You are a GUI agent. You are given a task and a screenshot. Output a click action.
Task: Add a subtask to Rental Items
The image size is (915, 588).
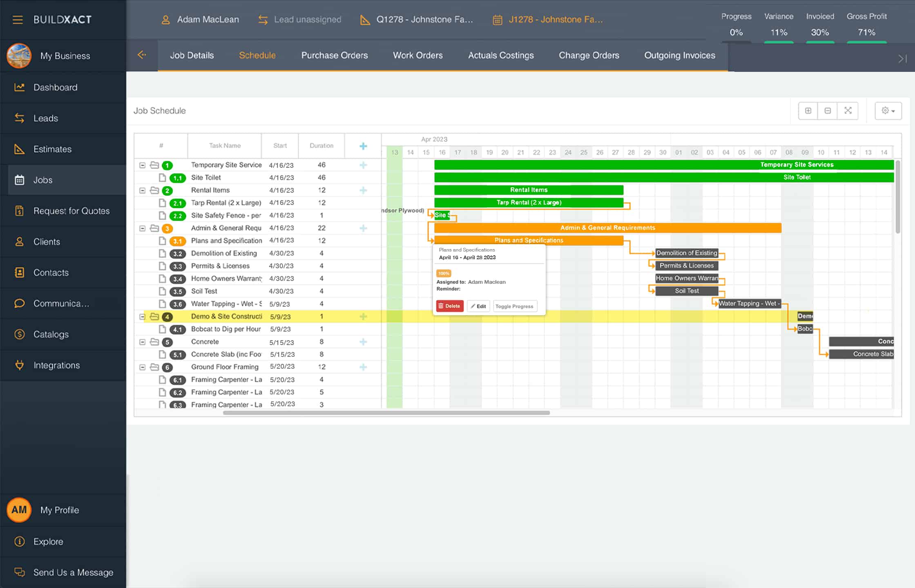[x=363, y=190]
